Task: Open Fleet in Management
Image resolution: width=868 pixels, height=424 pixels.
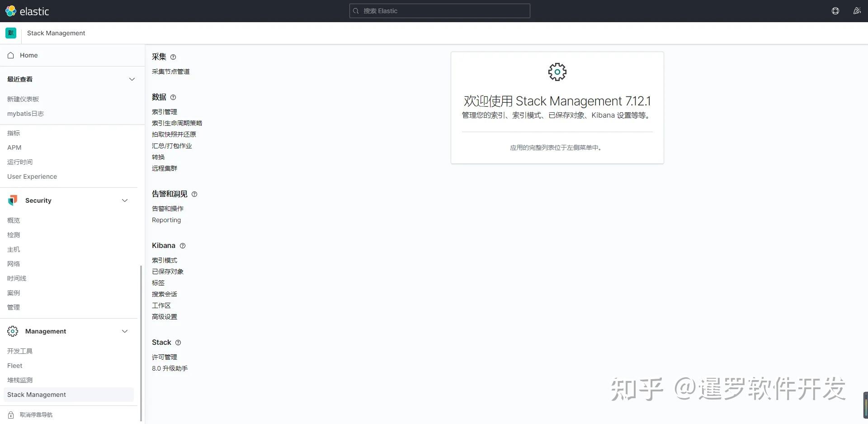Action: [15, 366]
